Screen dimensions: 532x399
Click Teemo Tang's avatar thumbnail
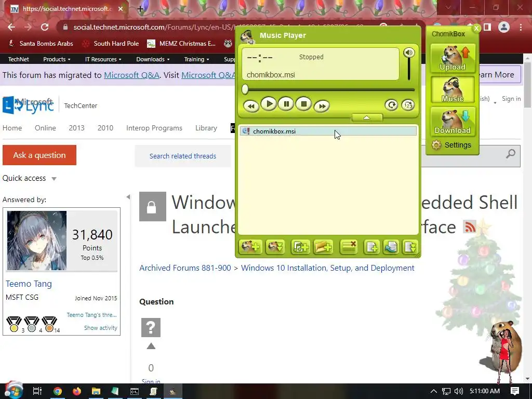37,241
